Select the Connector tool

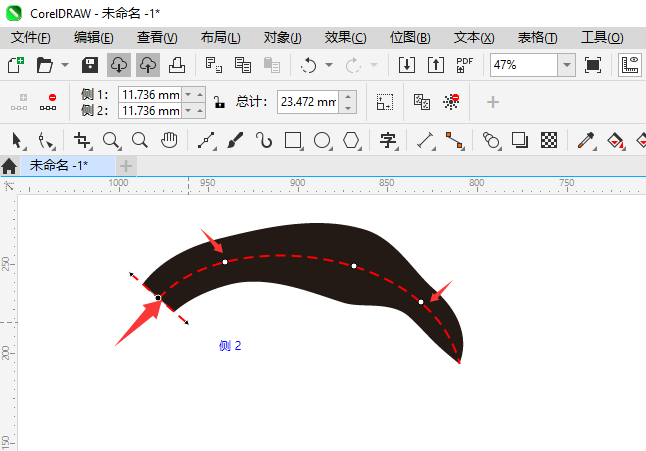point(454,140)
